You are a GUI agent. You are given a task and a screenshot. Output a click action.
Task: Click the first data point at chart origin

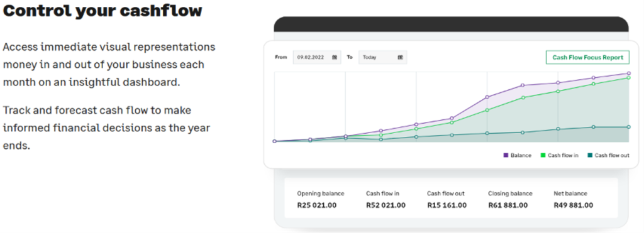click(x=274, y=141)
